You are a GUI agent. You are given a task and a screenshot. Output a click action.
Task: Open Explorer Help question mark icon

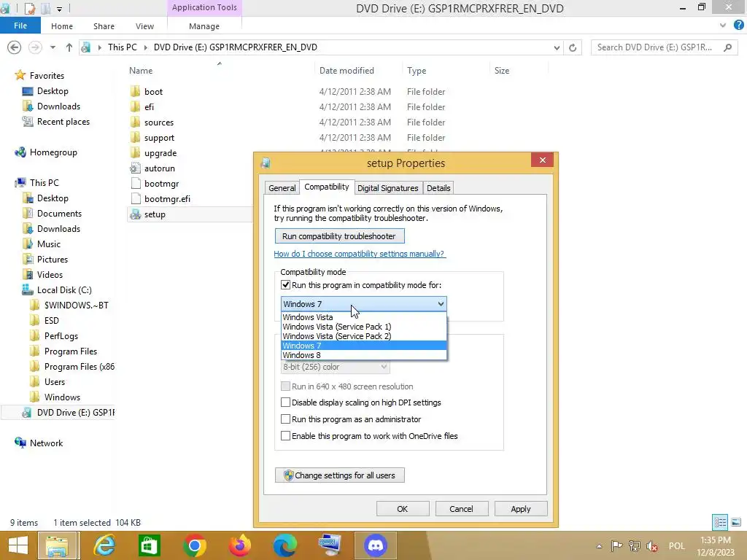[738, 26]
